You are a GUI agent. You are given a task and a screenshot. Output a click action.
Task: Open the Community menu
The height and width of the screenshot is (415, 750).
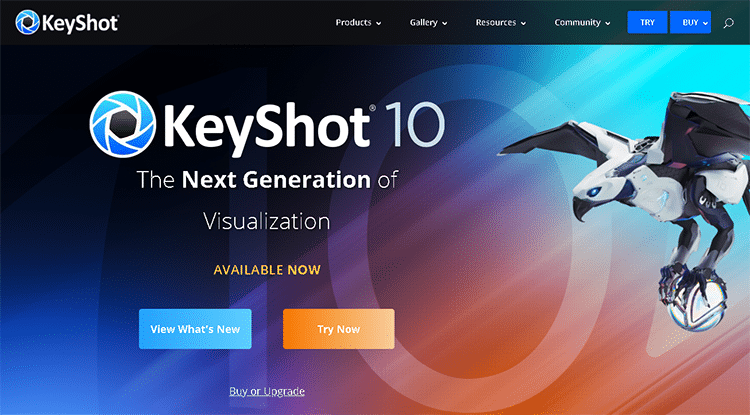pos(582,22)
